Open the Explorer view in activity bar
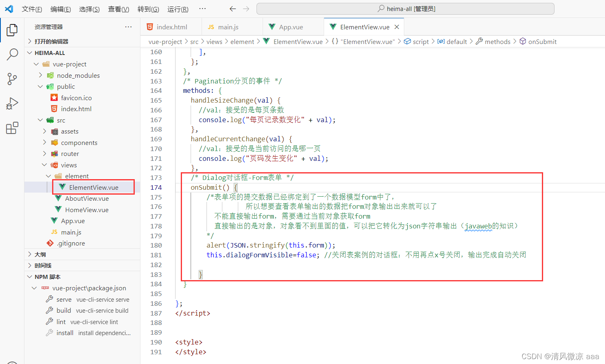 tap(12, 30)
